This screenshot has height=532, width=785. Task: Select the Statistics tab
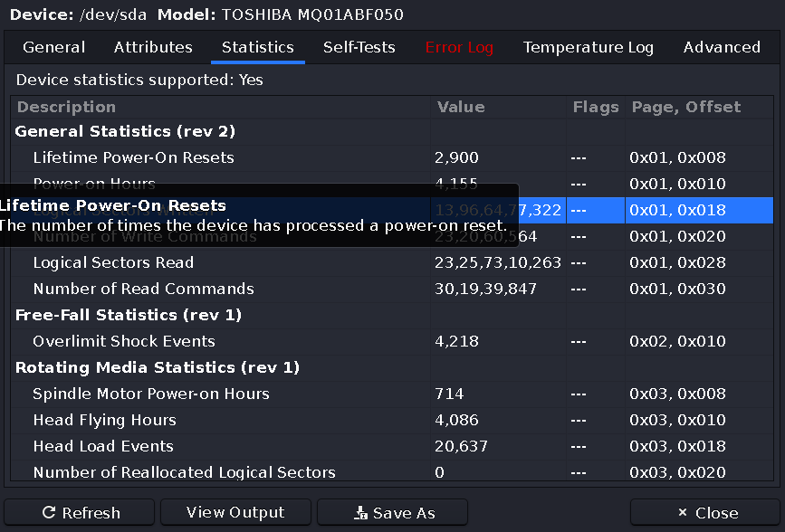click(258, 48)
